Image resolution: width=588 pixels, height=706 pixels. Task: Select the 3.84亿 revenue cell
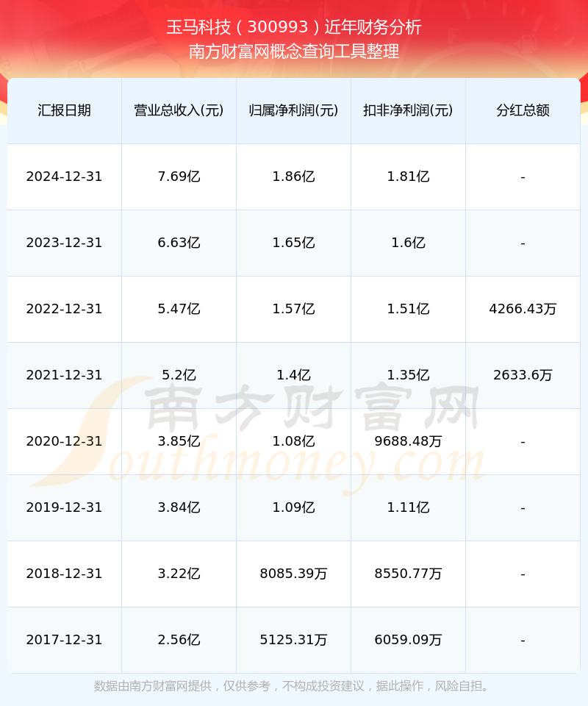point(179,507)
